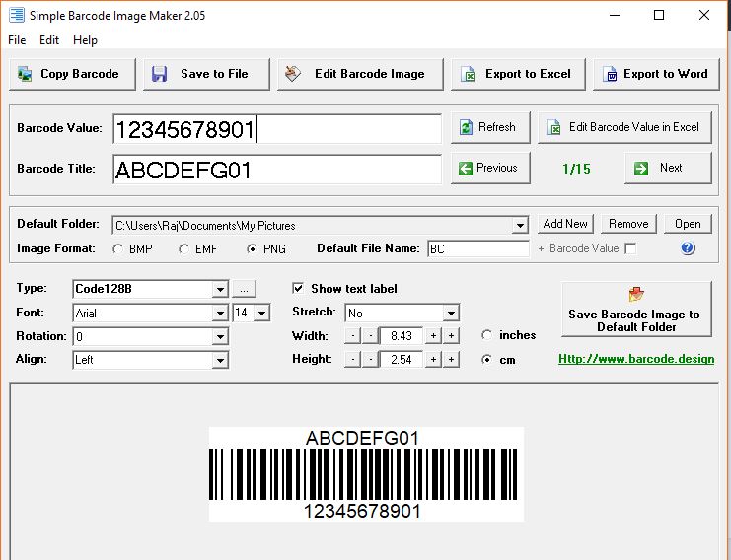Click the app icon in title bar
Image resolution: width=731 pixels, height=560 pixels.
coord(17,15)
